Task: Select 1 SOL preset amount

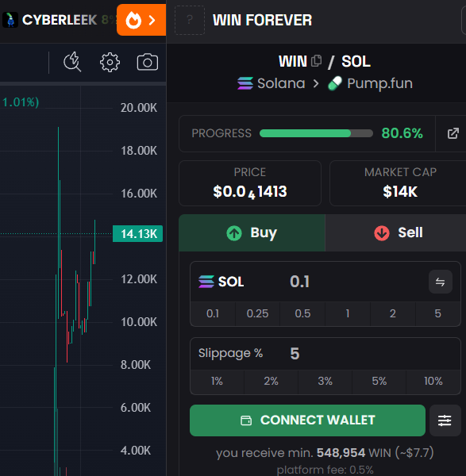Action: coord(348,313)
